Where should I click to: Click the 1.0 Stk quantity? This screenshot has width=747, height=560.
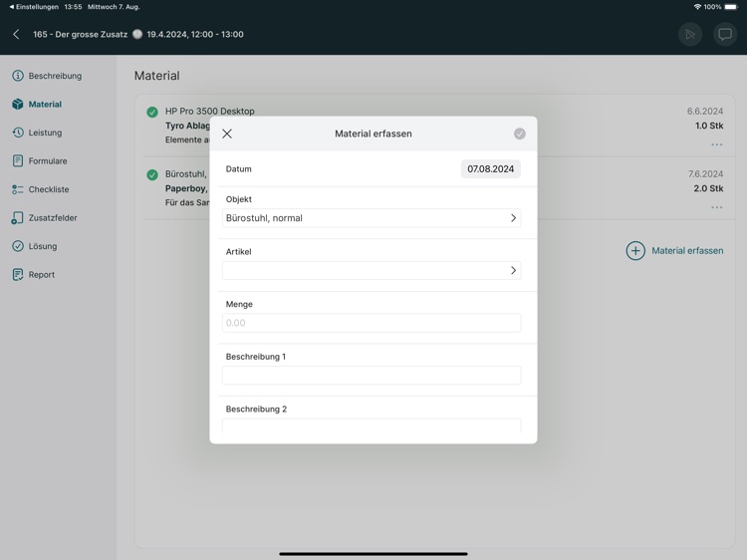[x=709, y=126]
